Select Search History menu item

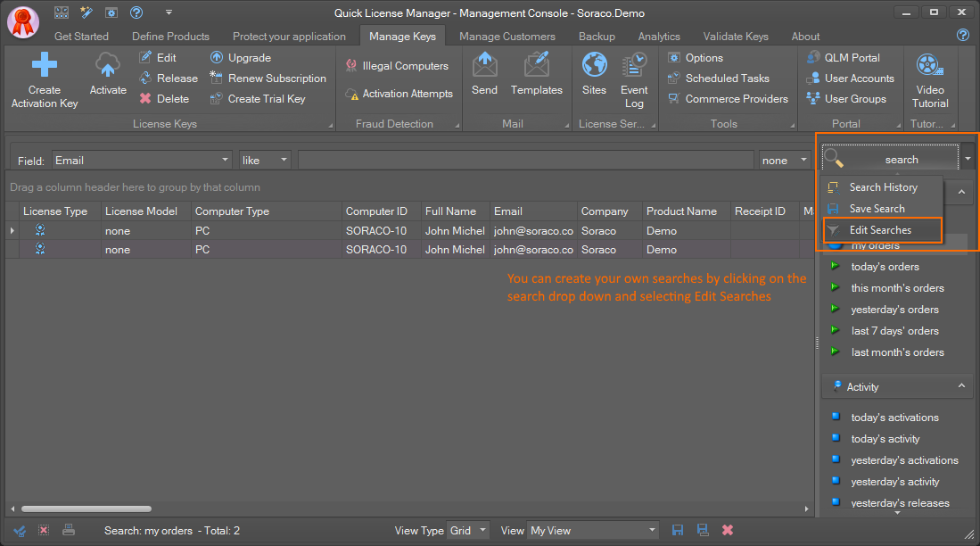click(x=882, y=187)
